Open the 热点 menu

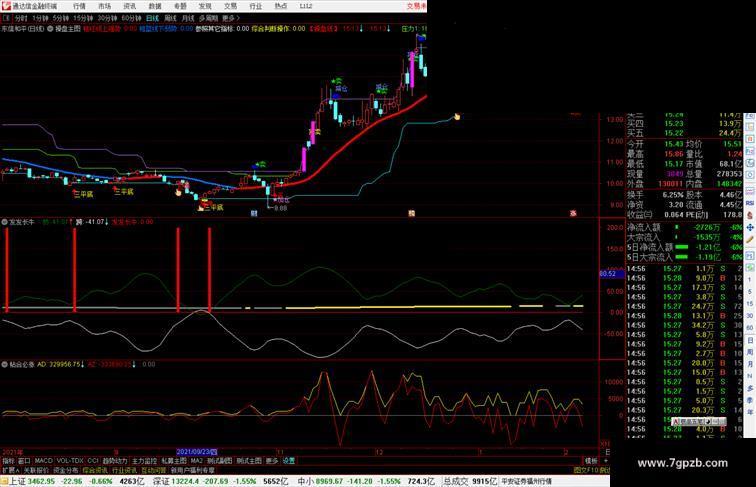click(281, 6)
